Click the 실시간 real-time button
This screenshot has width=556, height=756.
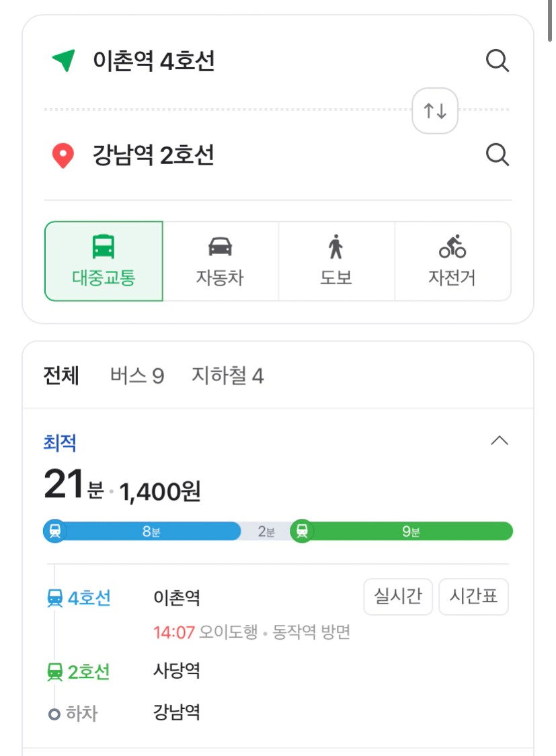pos(398,597)
